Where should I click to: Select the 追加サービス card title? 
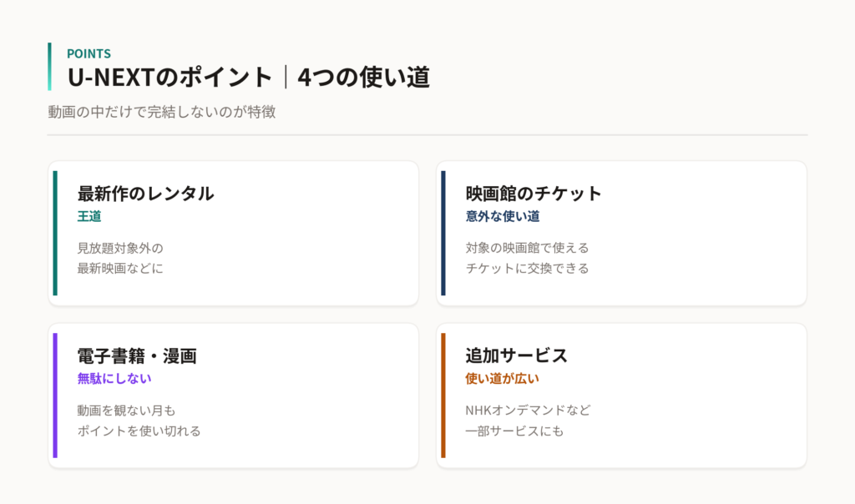516,355
